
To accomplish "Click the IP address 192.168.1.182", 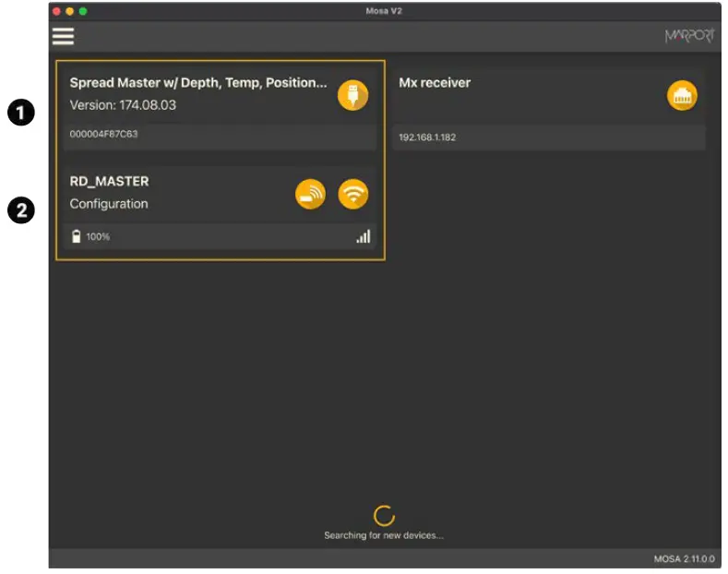I will pos(427,138).
